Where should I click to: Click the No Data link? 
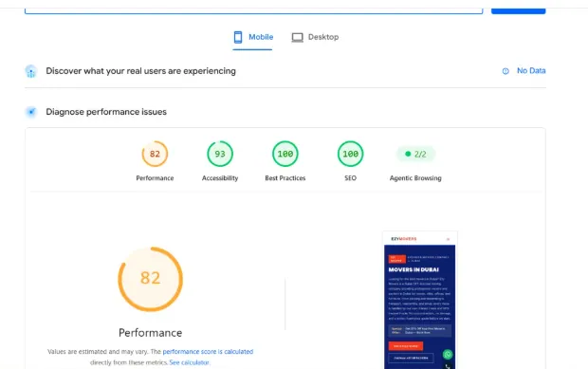point(531,70)
